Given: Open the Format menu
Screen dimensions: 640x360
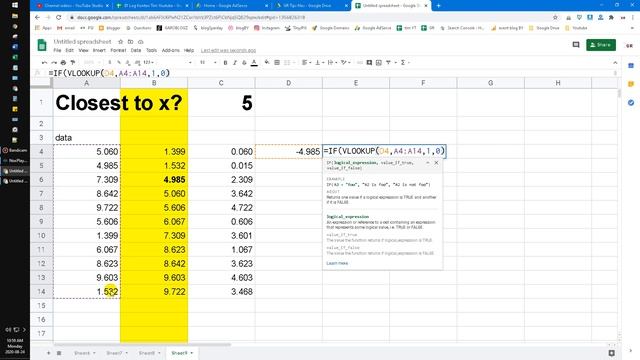Looking at the screenshot, I should (x=118, y=50).
